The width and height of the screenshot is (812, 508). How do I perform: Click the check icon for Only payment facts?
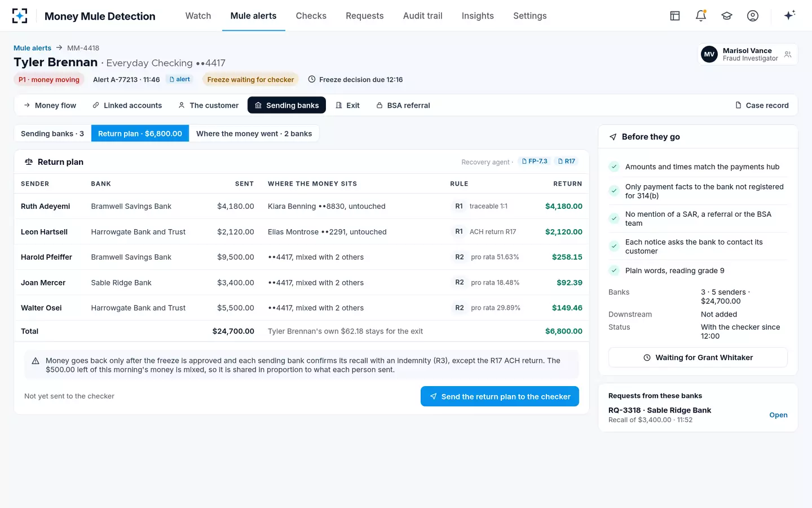614,191
